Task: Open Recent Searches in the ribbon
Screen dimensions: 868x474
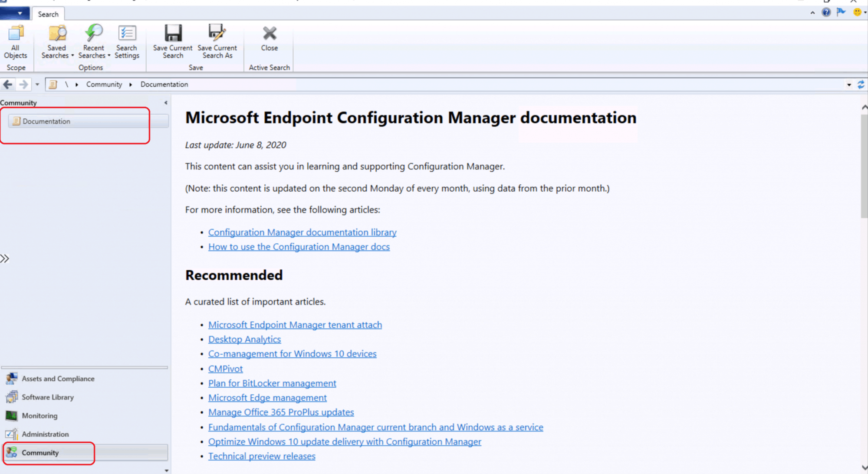Action: click(x=94, y=42)
